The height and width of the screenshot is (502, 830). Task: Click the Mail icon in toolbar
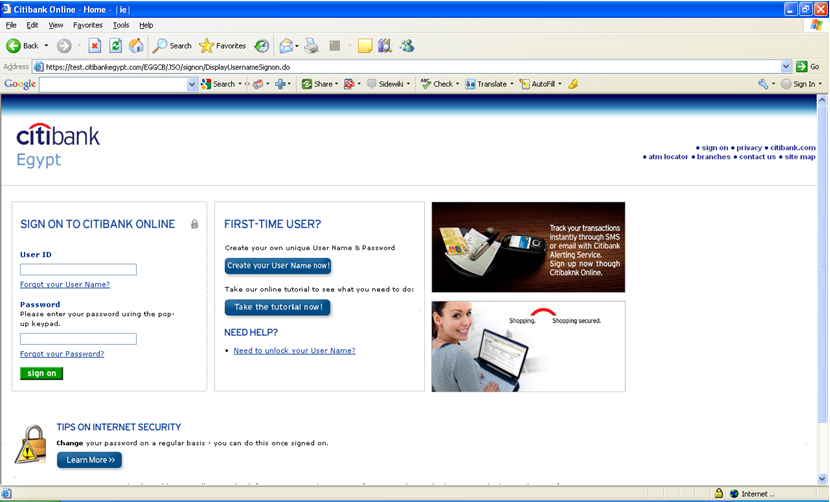click(x=286, y=46)
